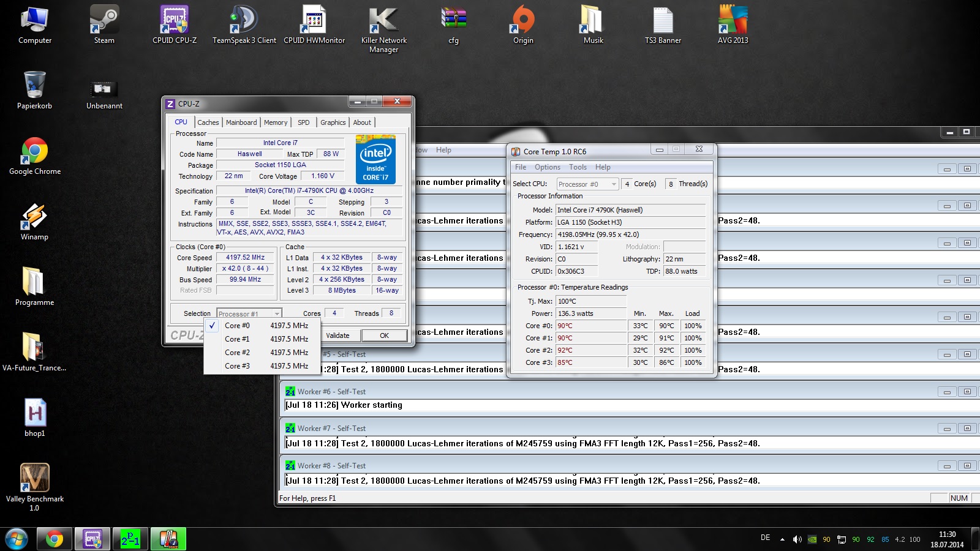Image resolution: width=980 pixels, height=551 pixels.
Task: Open the Options menu in Core Temp
Action: coord(547,167)
